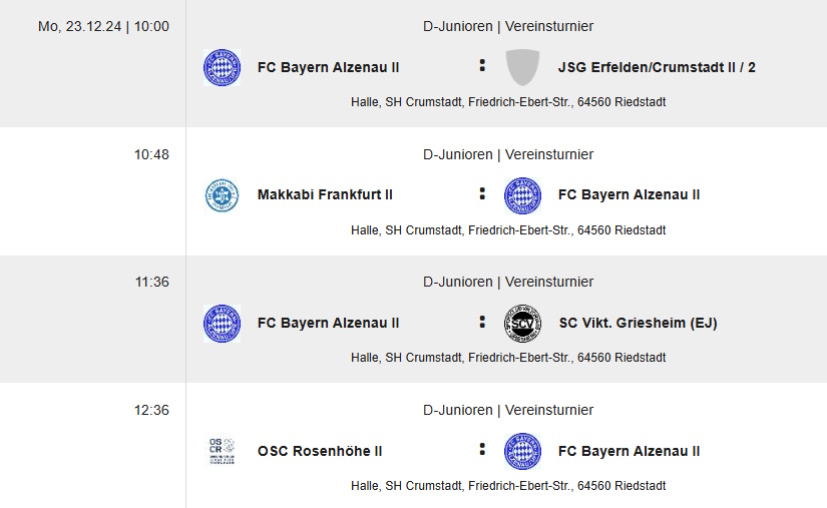The width and height of the screenshot is (827, 508).
Task: Click FC Bayern Alzenau II crest in 10:48 match
Action: click(522, 196)
